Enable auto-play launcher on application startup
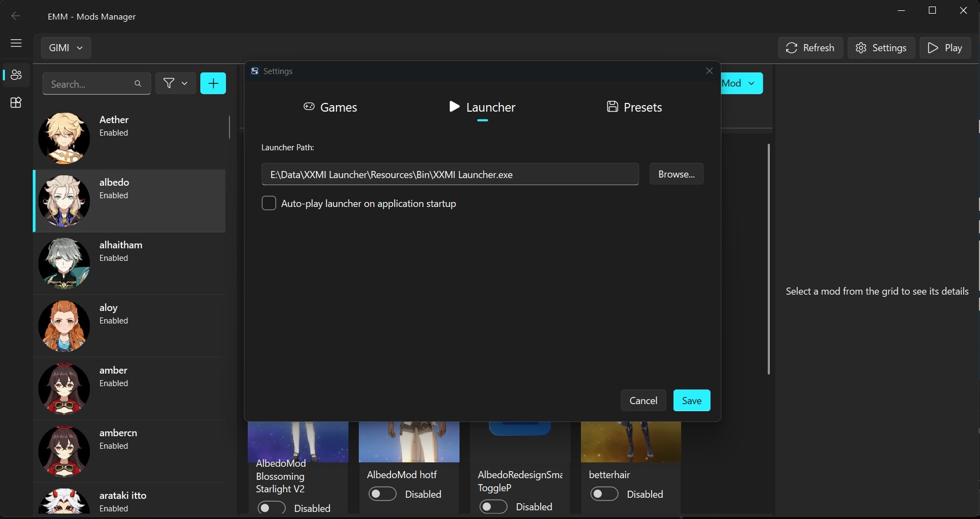The image size is (980, 519). tap(269, 203)
